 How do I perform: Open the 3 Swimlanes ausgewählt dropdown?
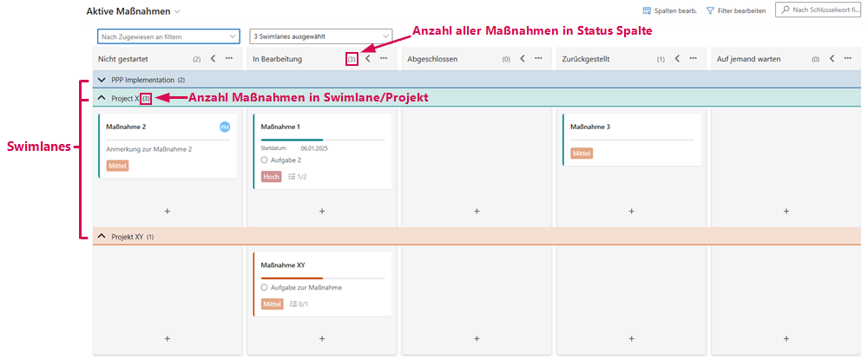tap(320, 36)
